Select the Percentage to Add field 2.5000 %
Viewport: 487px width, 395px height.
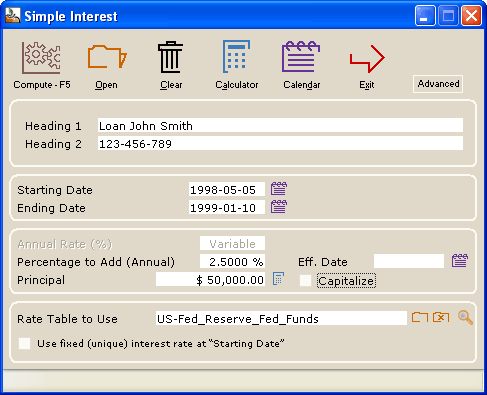click(232, 262)
